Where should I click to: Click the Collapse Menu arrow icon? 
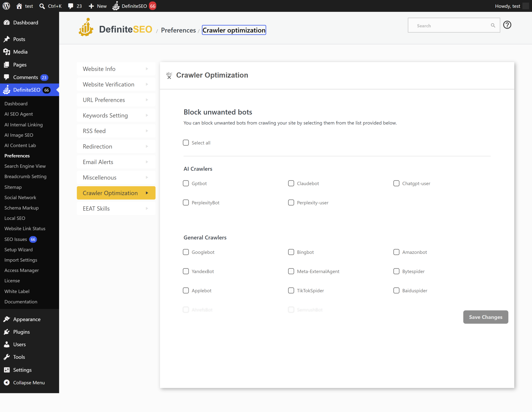[7, 382]
